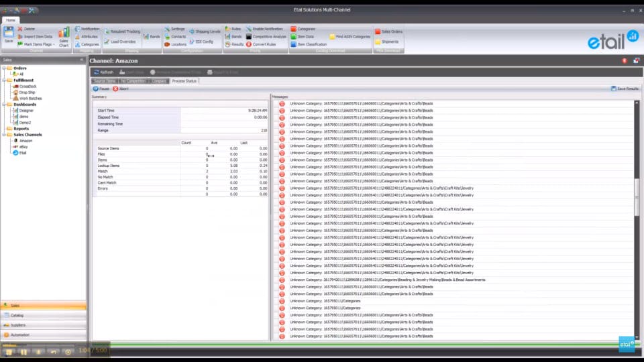Viewport: 644px width, 362px height.
Task: Click the Save icon in the ribbon
Action: click(9, 34)
